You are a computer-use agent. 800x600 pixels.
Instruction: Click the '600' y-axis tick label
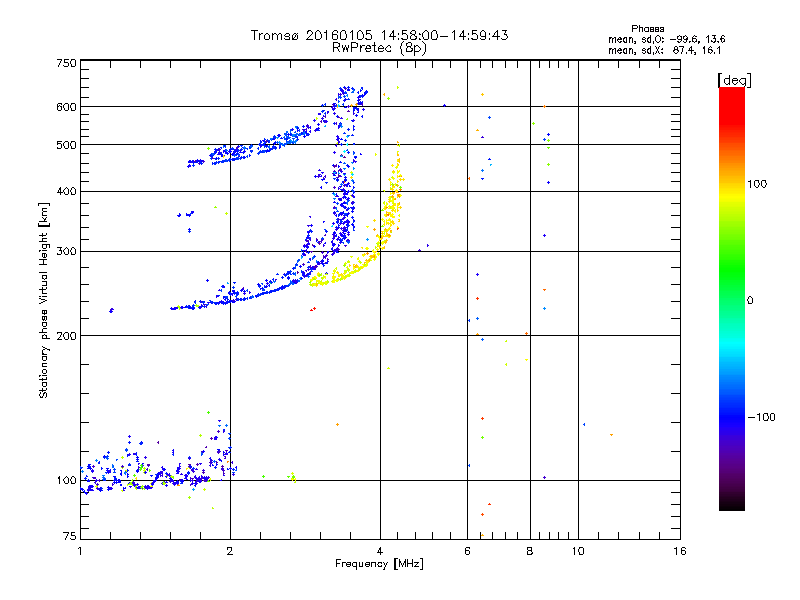point(66,107)
